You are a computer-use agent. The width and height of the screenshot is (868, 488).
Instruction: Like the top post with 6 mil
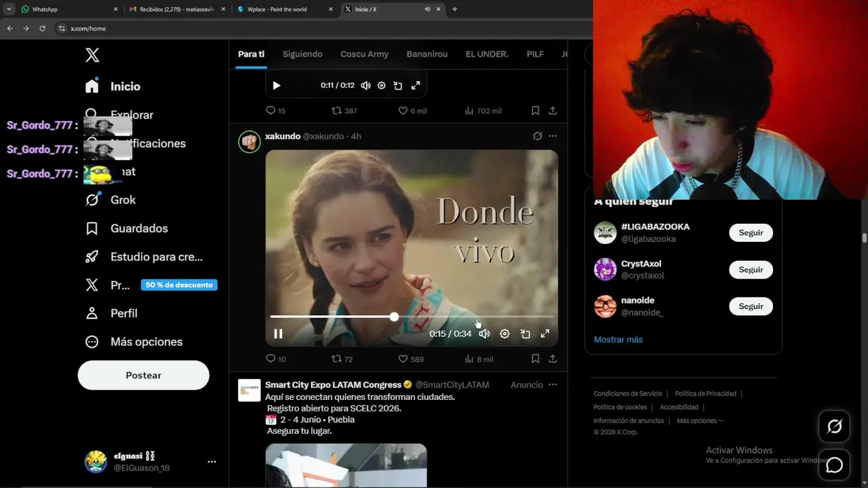[412, 110]
